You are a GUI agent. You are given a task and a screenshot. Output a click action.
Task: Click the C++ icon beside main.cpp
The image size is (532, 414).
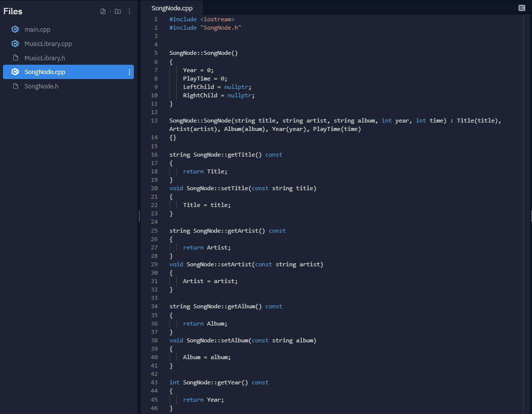point(15,30)
